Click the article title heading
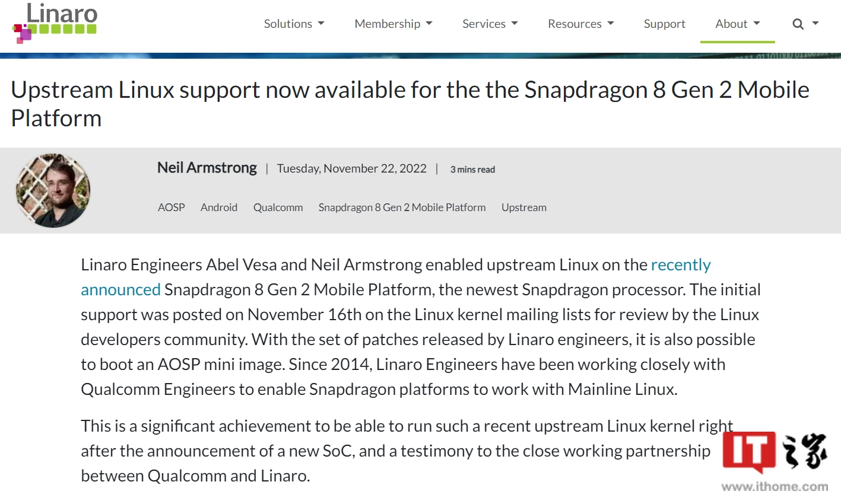This screenshot has width=841, height=504. coord(410,104)
